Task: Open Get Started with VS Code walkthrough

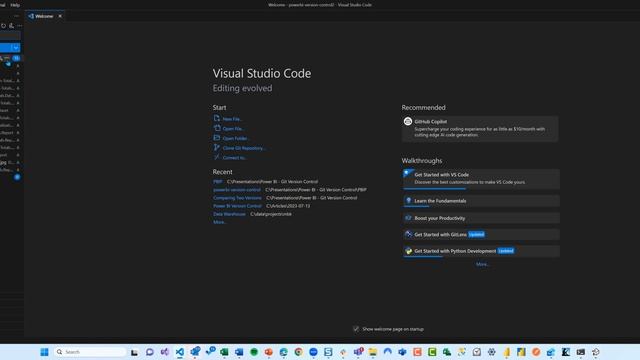Action: click(481, 179)
